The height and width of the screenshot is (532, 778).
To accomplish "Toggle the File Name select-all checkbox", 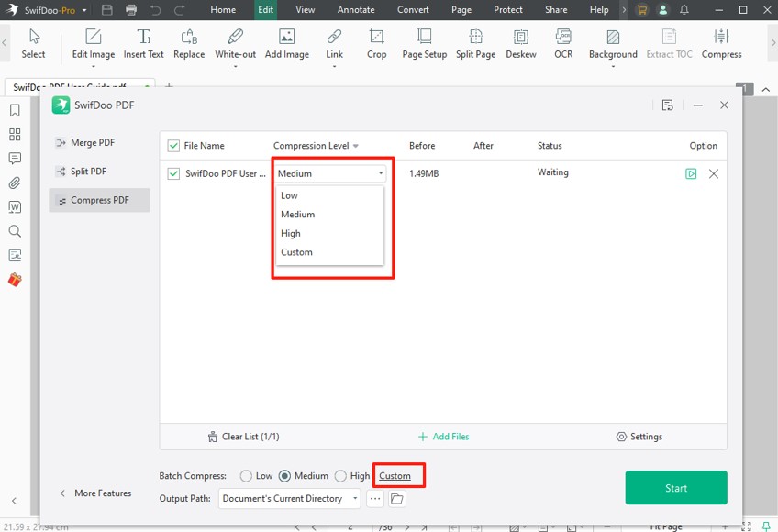I will tap(173, 146).
